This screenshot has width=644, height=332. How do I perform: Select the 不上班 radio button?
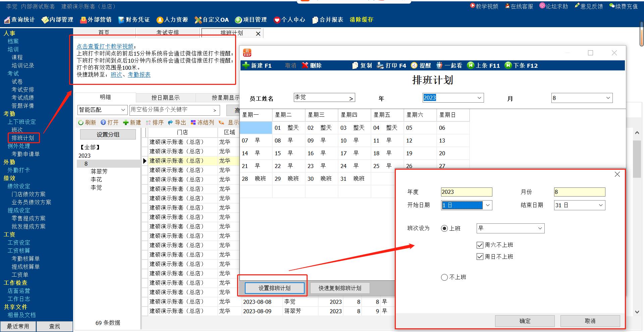pos(444,277)
